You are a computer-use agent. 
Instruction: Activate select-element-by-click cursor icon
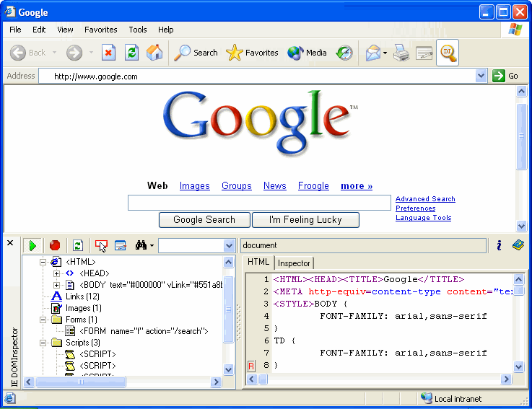[x=101, y=245]
